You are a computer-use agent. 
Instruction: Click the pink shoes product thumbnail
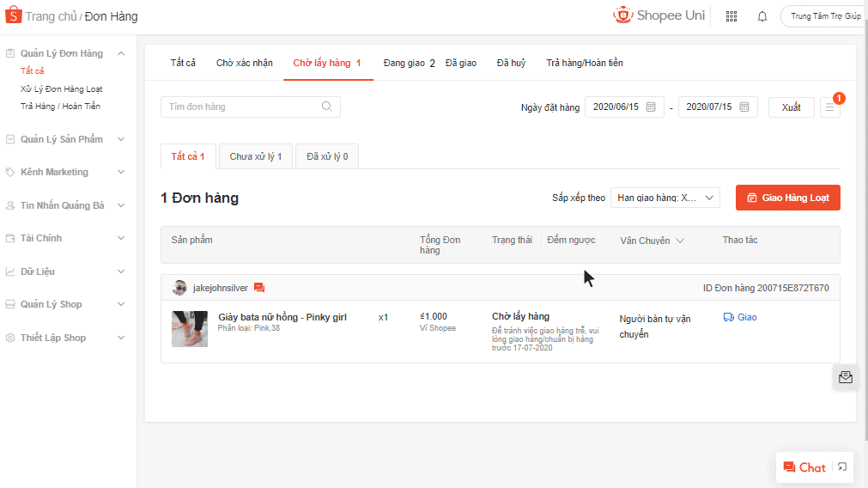[190, 329]
